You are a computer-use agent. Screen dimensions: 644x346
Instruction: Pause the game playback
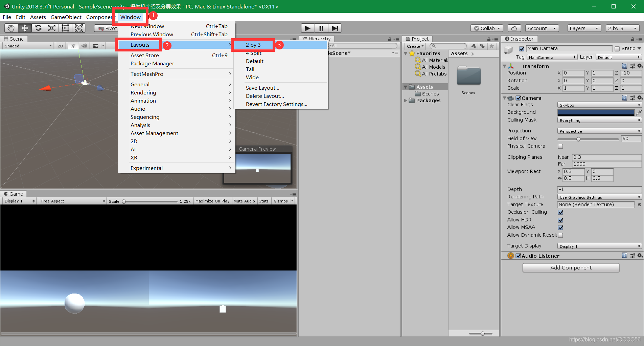point(321,28)
